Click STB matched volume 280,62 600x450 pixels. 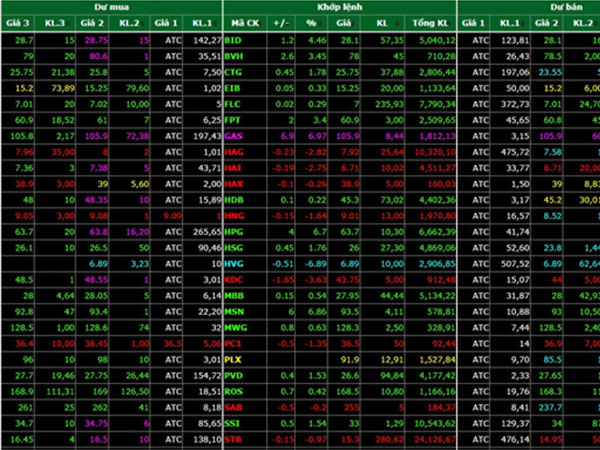[x=390, y=440]
